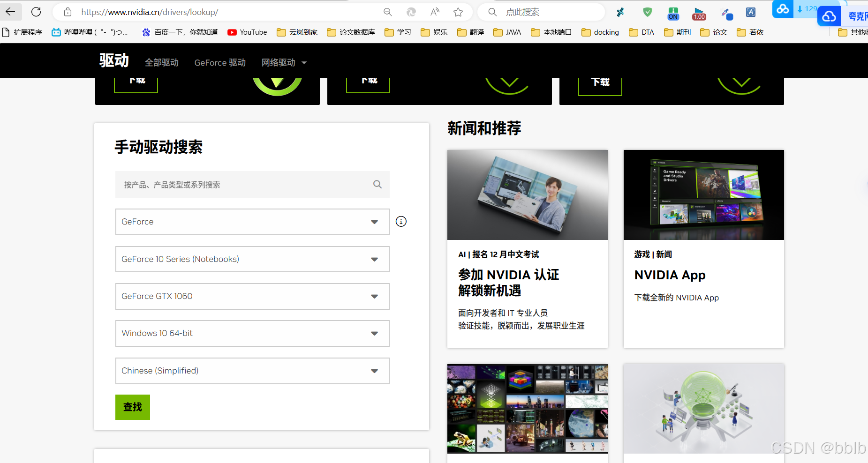The width and height of the screenshot is (868, 463).
Task: Click the browser back arrow
Action: point(10,12)
